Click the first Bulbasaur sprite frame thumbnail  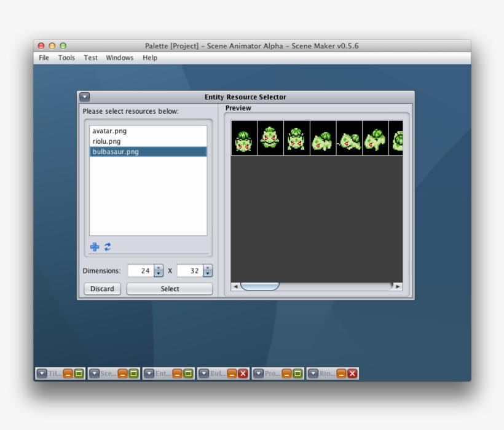coord(244,138)
